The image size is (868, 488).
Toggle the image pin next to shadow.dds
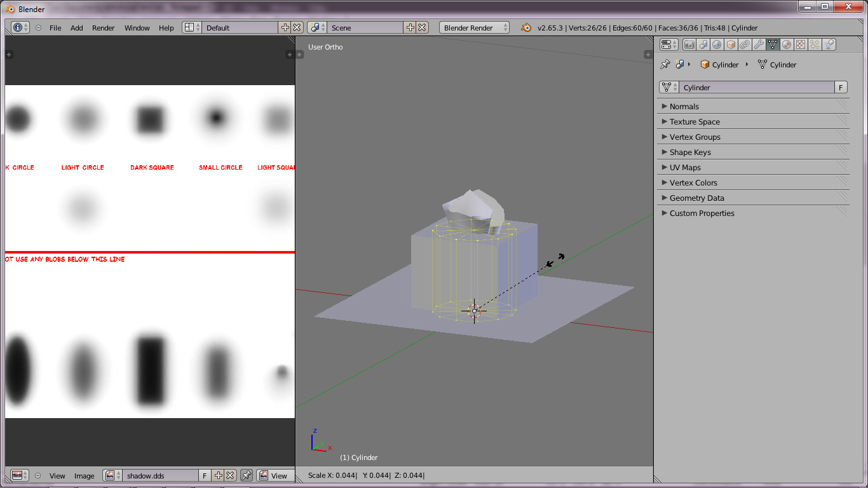click(x=246, y=475)
